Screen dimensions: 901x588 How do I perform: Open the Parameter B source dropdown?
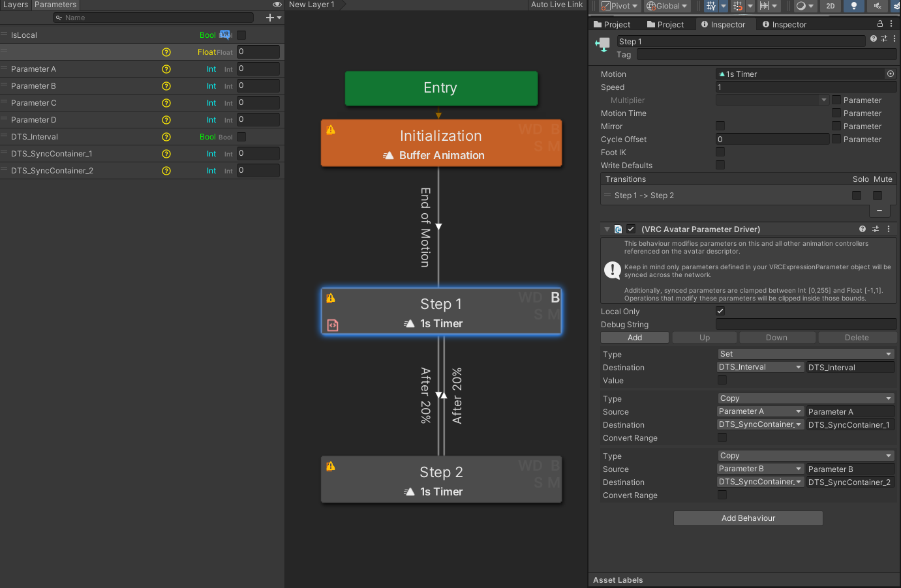click(x=760, y=469)
